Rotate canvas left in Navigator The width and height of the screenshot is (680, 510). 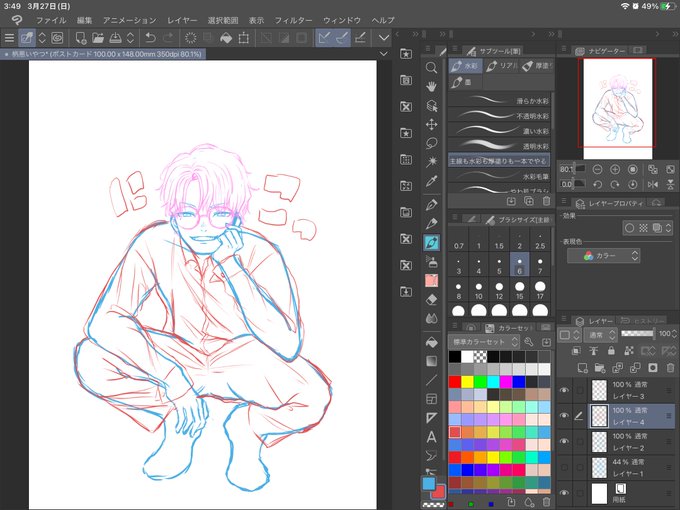tap(597, 184)
